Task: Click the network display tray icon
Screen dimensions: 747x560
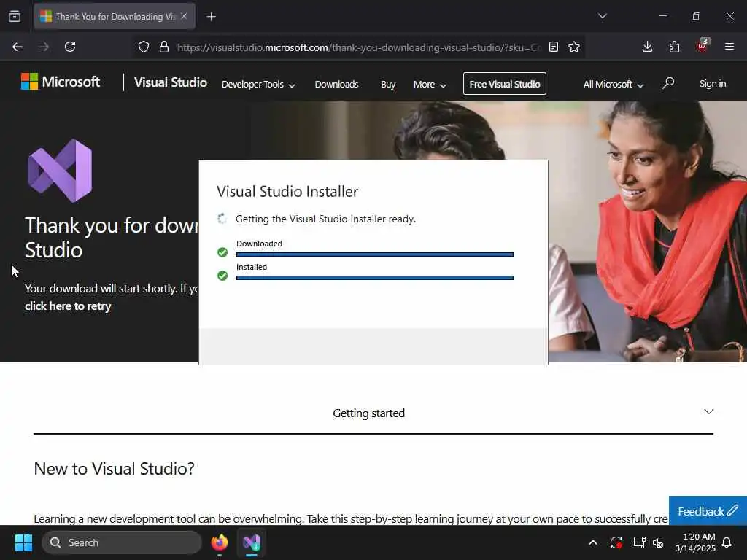Action: tap(639, 542)
